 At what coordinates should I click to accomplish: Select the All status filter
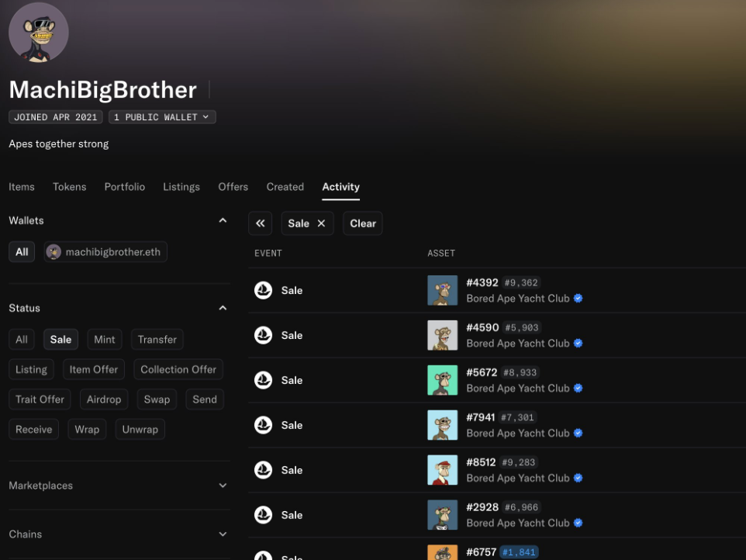click(x=22, y=339)
